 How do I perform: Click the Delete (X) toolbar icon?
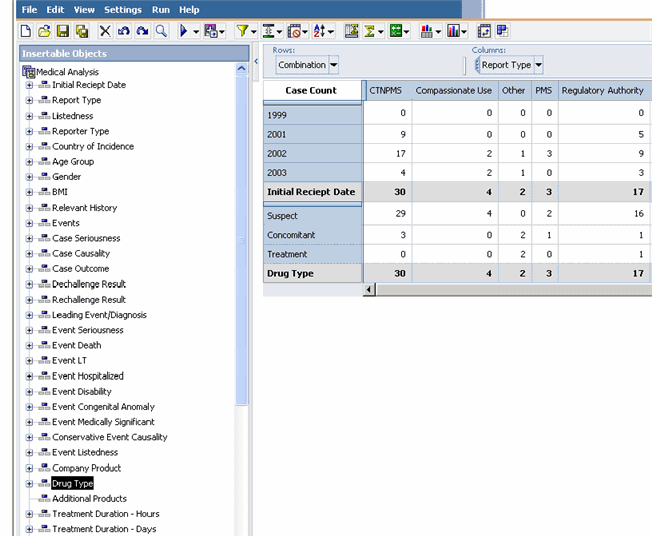[105, 31]
